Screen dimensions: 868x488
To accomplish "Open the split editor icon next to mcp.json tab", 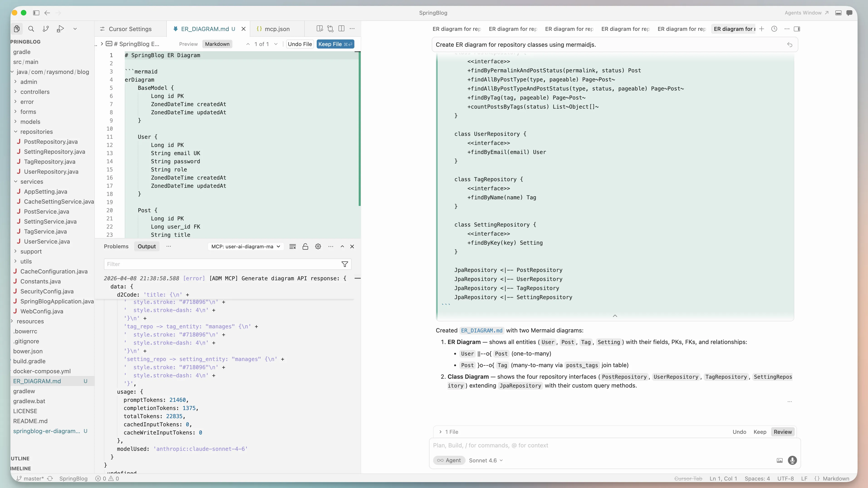I will point(341,29).
